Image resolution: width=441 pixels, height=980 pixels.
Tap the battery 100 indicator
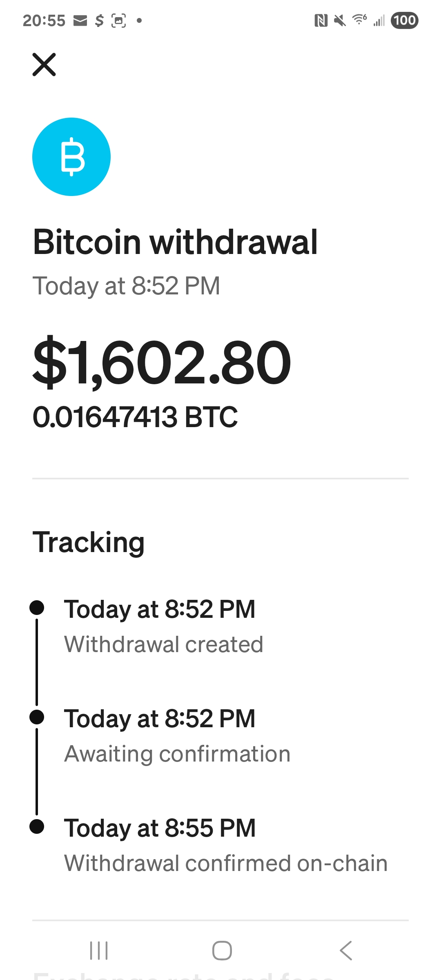404,20
